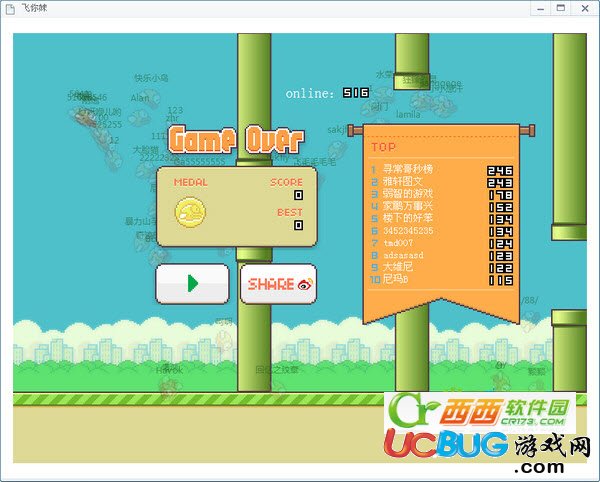This screenshot has width=600, height=482.
Task: Click the TOP leaderboard heading
Action: point(383,147)
